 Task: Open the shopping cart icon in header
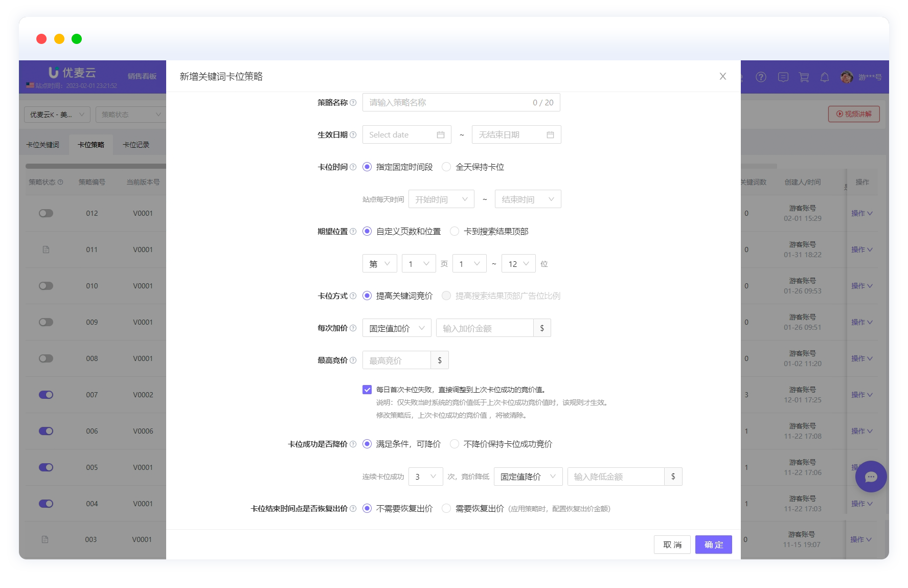pos(804,77)
